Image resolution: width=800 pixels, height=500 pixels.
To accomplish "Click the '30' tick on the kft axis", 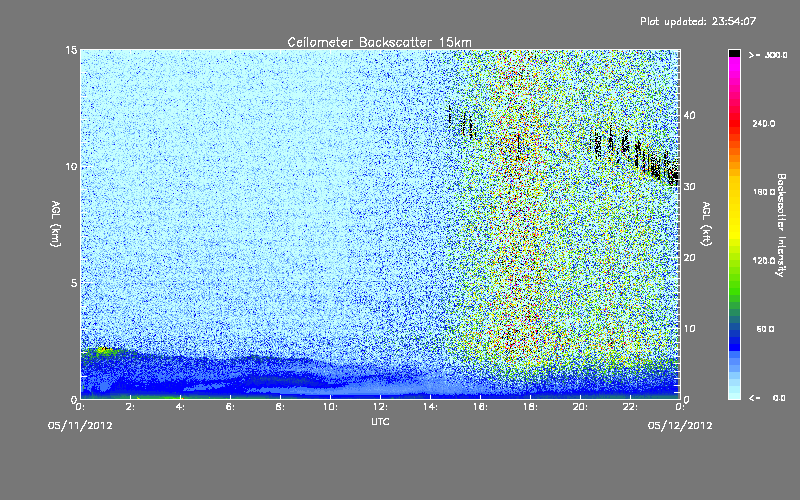I will [689, 186].
